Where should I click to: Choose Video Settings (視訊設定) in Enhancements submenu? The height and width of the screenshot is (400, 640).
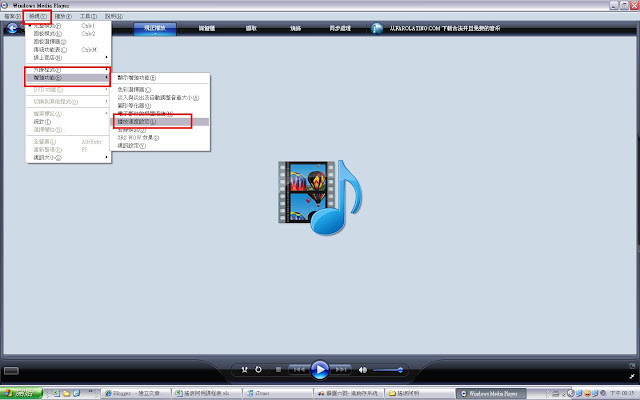(x=160, y=145)
